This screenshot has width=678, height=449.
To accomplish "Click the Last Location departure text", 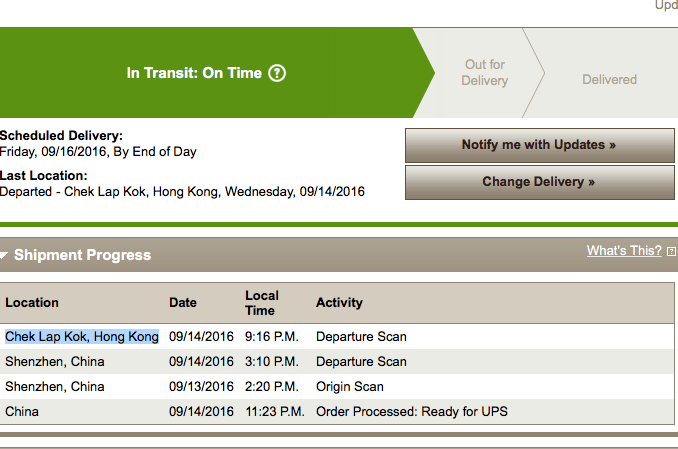I will click(x=182, y=192).
